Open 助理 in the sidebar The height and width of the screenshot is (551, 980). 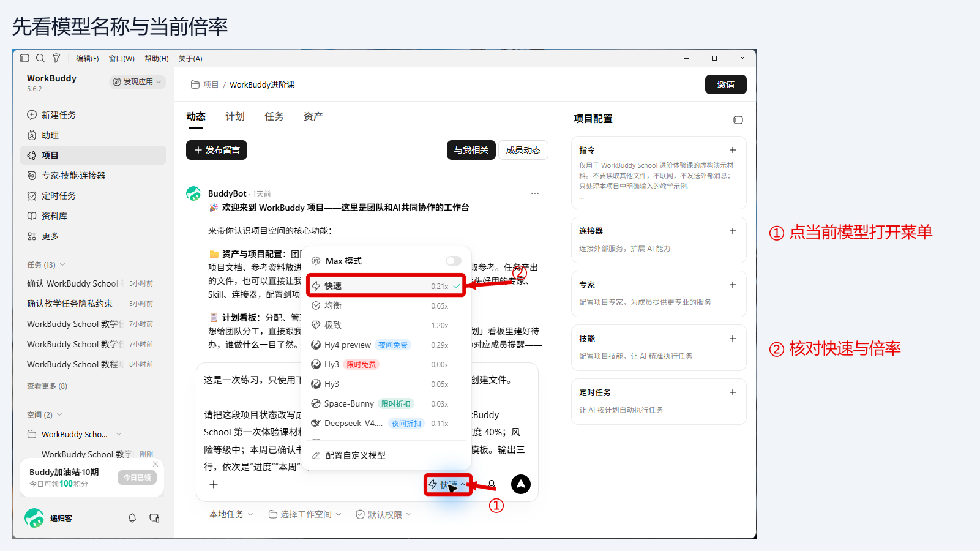coord(93,135)
